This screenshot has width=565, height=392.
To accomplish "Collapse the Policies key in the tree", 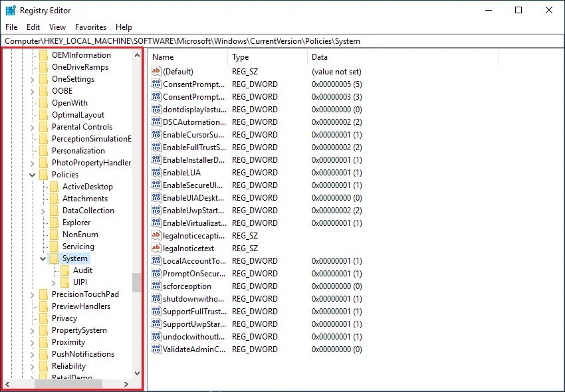I will pos(33,175).
